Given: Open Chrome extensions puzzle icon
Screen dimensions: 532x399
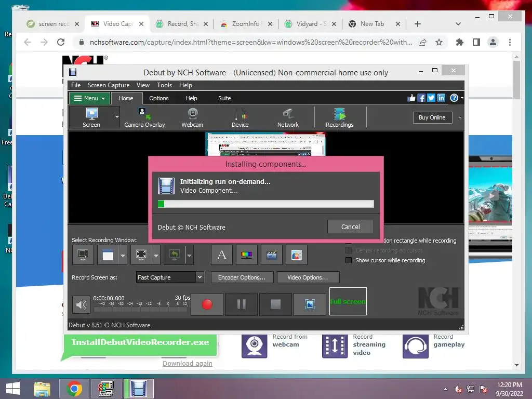Looking at the screenshot, I should [x=459, y=43].
